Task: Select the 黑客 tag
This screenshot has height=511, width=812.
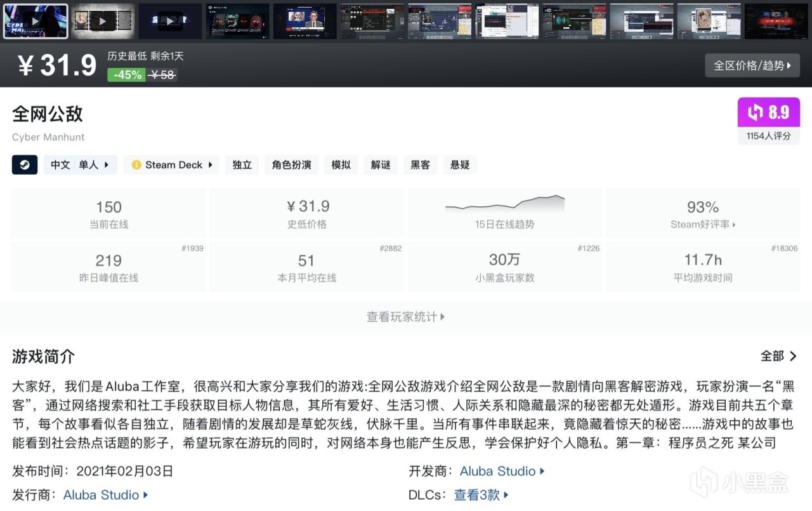Action: pos(420,165)
